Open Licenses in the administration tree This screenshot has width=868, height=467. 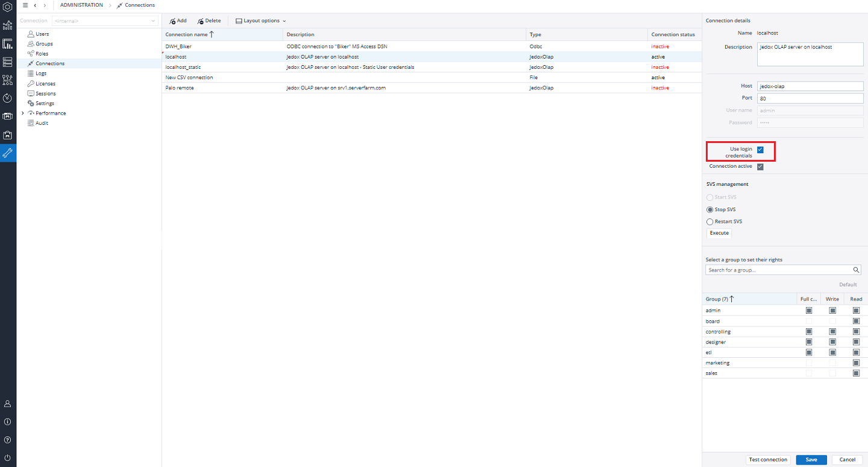[x=45, y=84]
